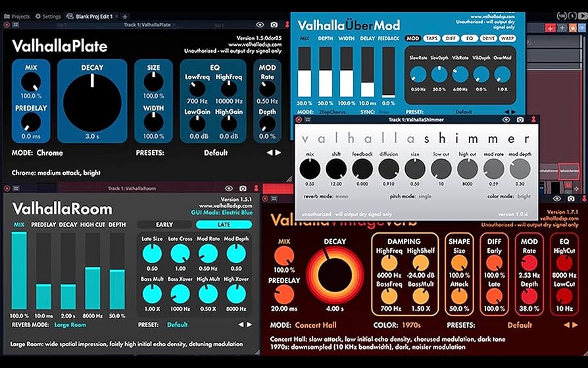Click ValhallaVintageVerb HighShelf knob
The width and height of the screenshot is (588, 368).
[x=421, y=263]
